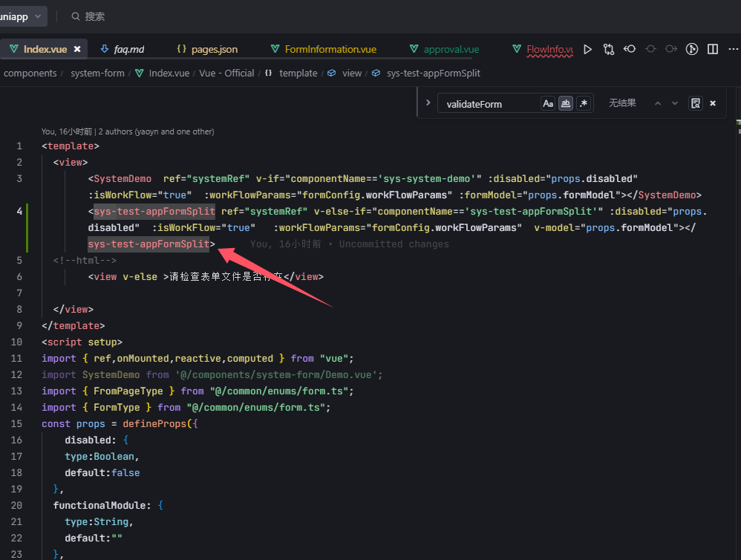Open the Git graph circular icon
Viewport: 741px width, 560px height.
click(692, 50)
